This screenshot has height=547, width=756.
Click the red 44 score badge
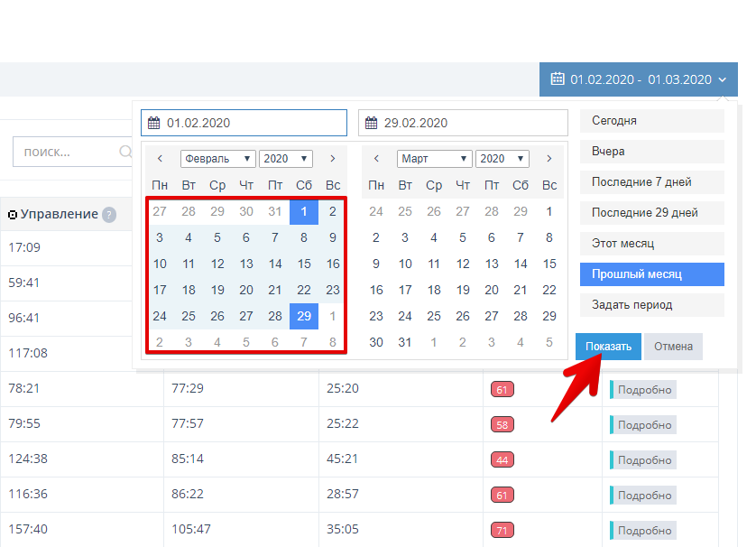tap(502, 459)
